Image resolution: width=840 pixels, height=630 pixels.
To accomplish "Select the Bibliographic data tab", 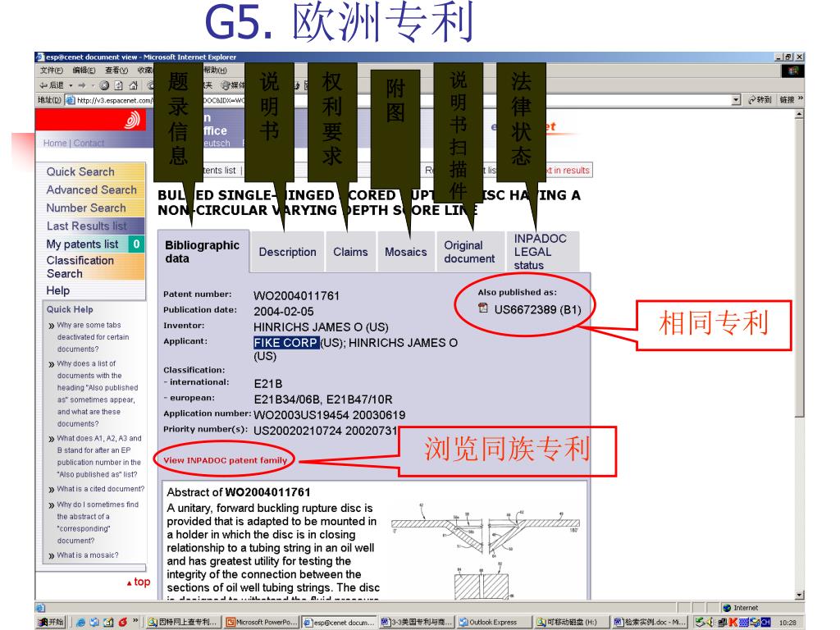I will [203, 252].
